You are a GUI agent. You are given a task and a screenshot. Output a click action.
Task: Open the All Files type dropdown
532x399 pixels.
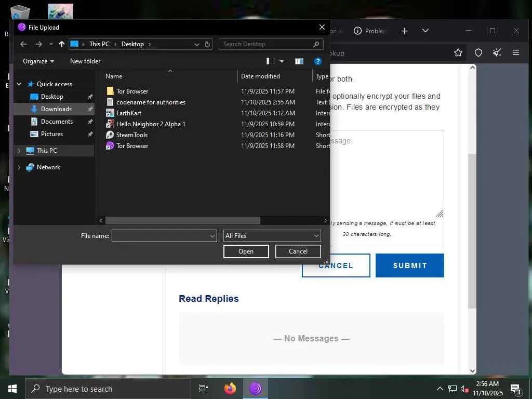[x=272, y=236]
